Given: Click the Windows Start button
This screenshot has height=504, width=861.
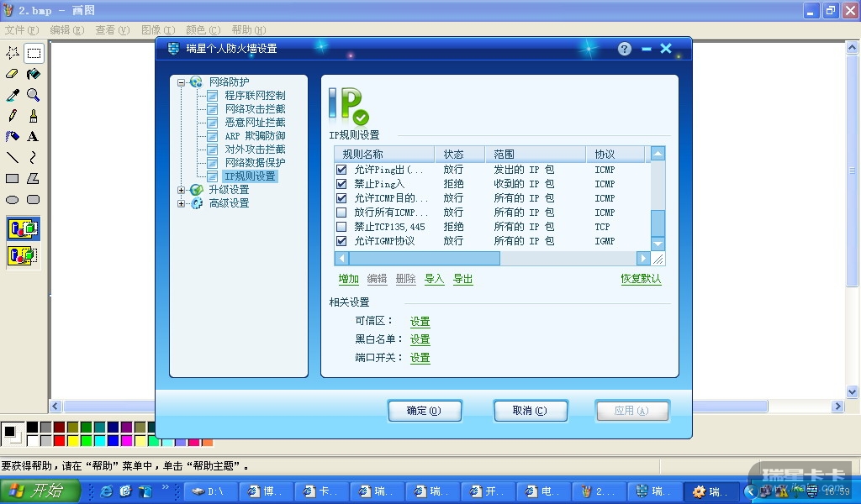Looking at the screenshot, I should [x=40, y=491].
